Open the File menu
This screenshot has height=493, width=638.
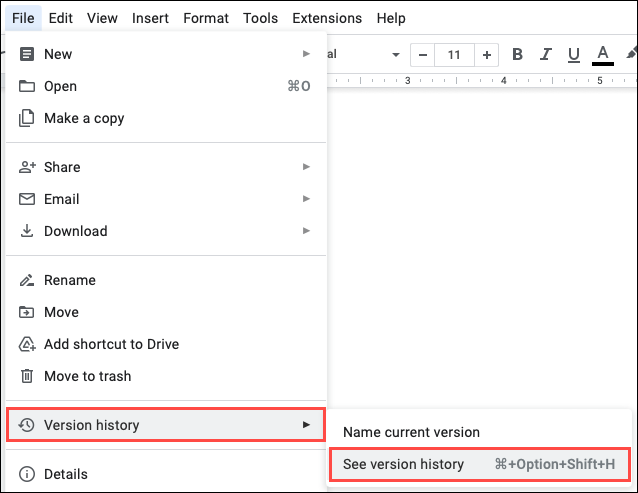pos(23,18)
